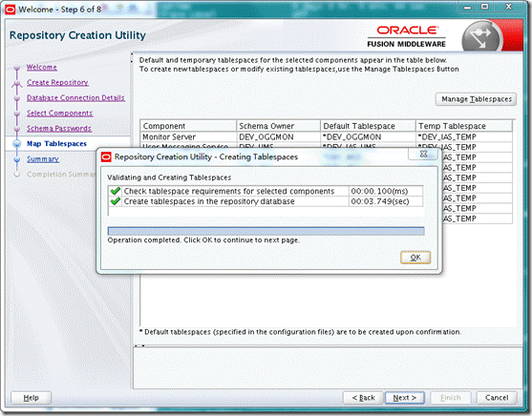Go to Schema Passwords step
The image size is (532, 416).
point(59,128)
